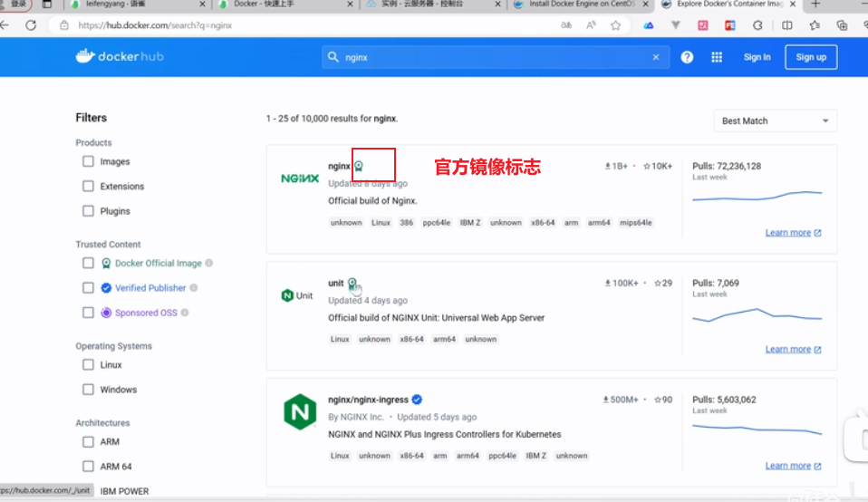Click the blue triangle extension icon
The height and width of the screenshot is (502, 868).
pos(648,24)
